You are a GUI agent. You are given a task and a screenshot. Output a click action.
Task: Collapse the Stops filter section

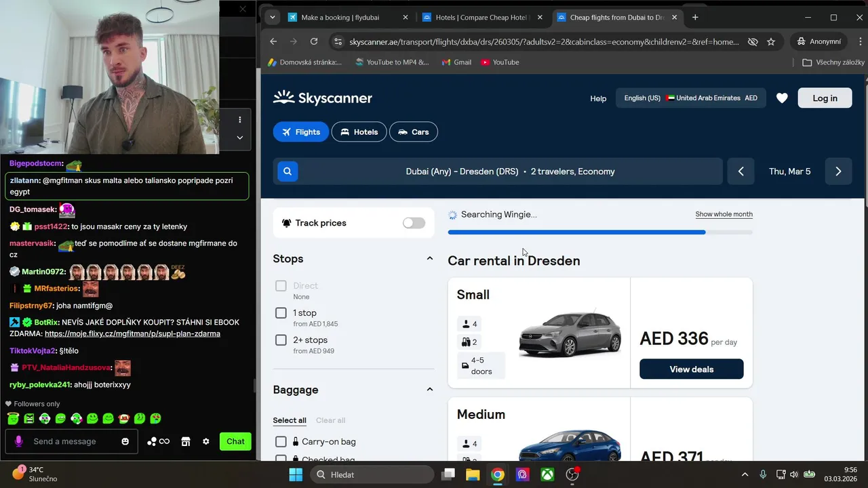pos(429,259)
